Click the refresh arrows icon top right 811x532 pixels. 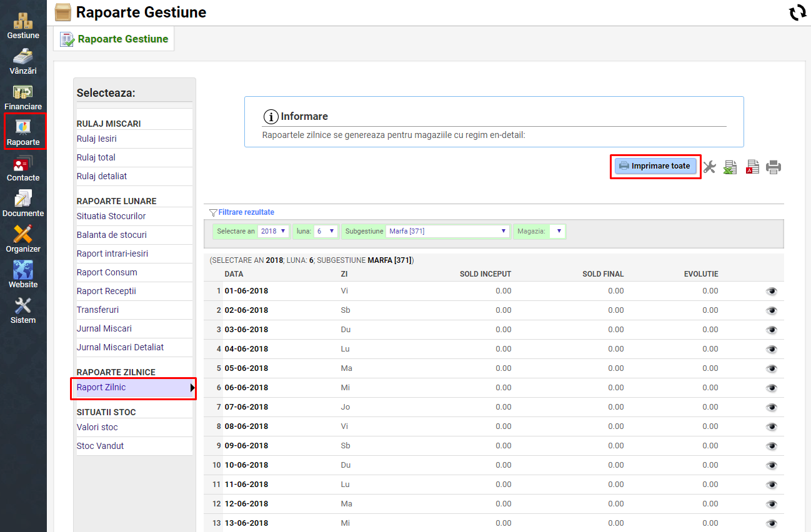click(x=798, y=12)
